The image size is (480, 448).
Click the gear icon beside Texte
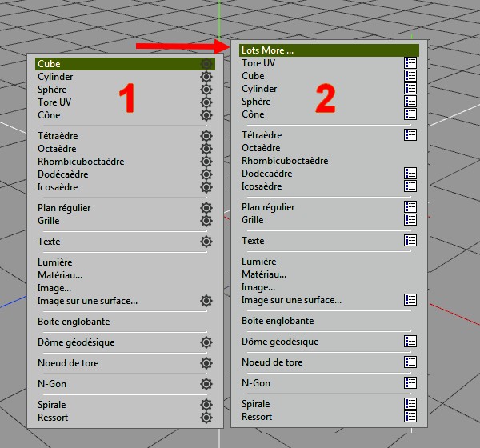[206, 242]
